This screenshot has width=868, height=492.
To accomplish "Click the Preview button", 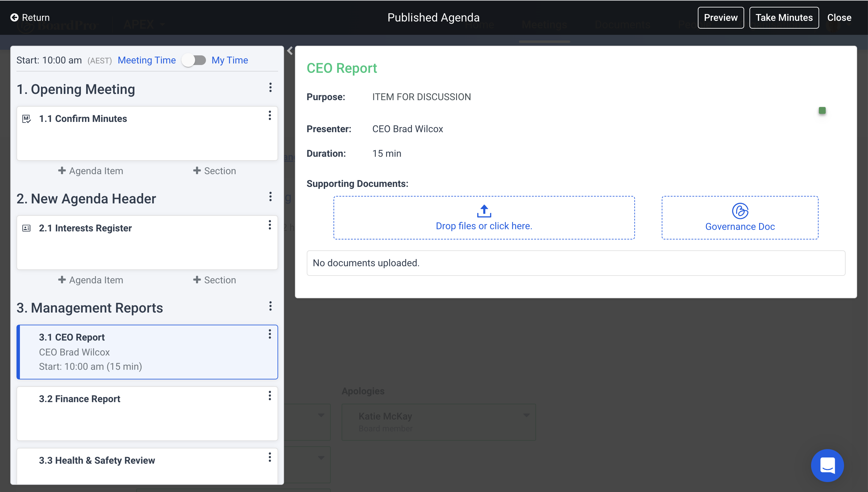I will pos(720,17).
